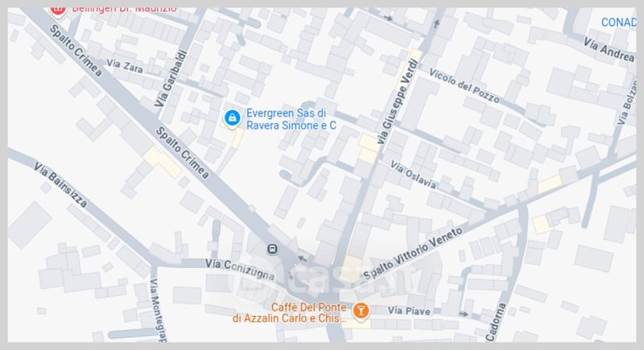
Task: Click the direction arrow near Via Conizugna junction
Action: pyautogui.click(x=303, y=258)
